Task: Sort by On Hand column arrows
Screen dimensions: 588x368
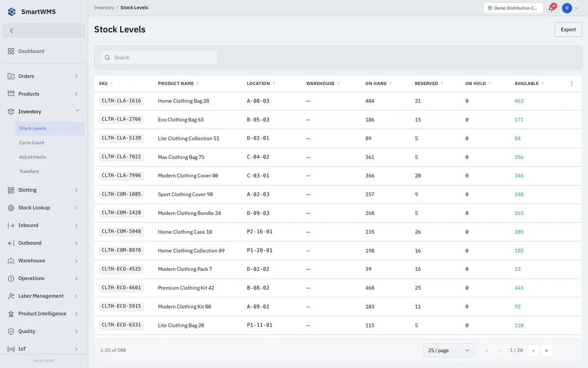Action: (x=391, y=83)
